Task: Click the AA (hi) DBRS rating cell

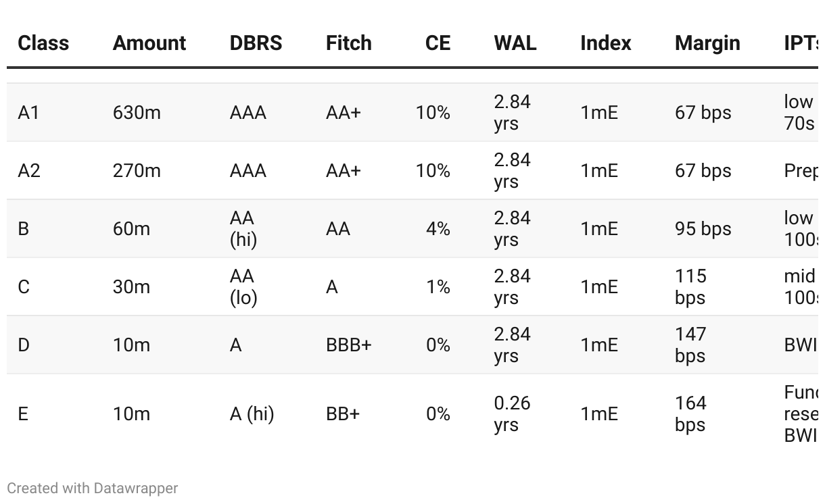Action: pos(243,229)
